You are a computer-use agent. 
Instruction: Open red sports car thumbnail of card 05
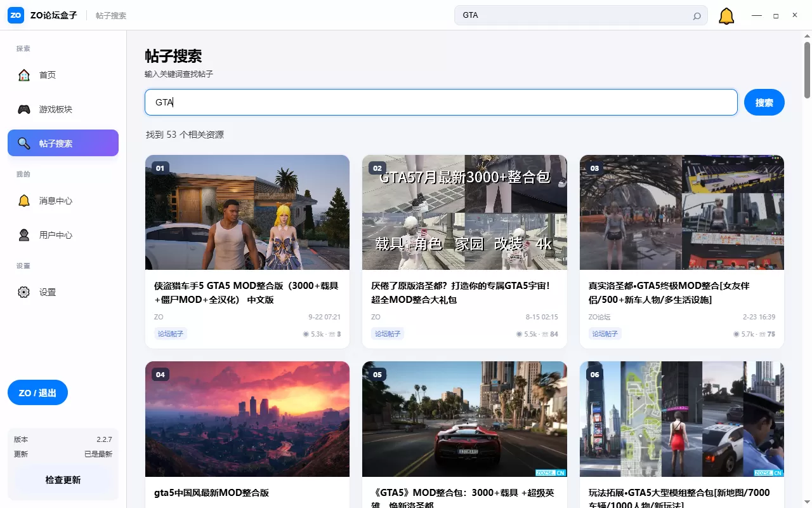[x=464, y=419]
